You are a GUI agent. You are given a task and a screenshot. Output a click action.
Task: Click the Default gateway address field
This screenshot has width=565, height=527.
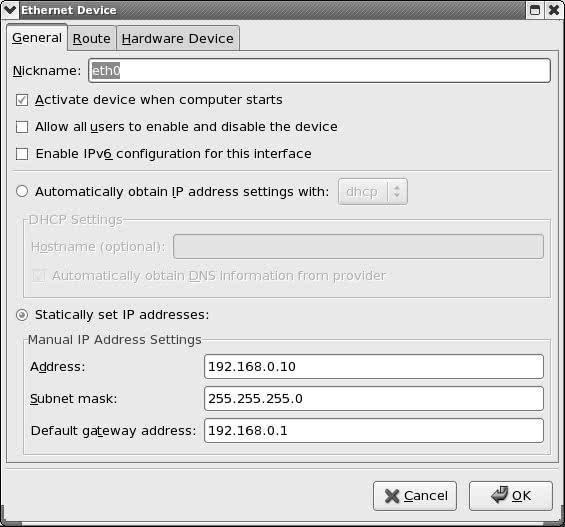[374, 430]
